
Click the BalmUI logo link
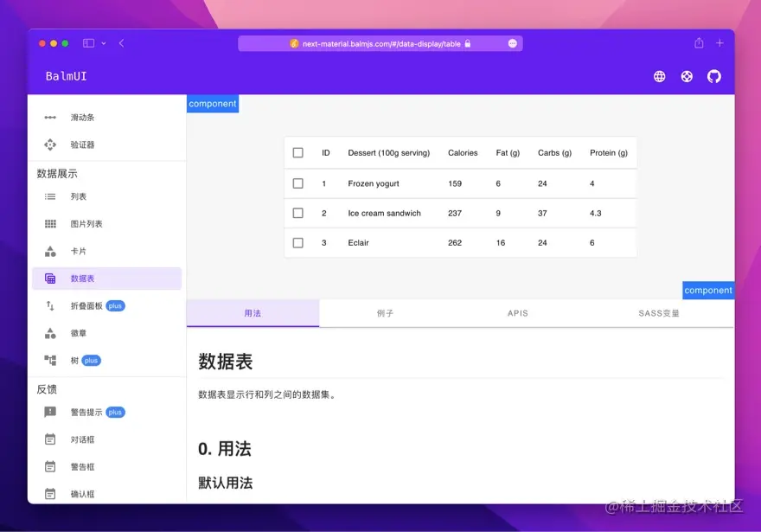point(64,76)
